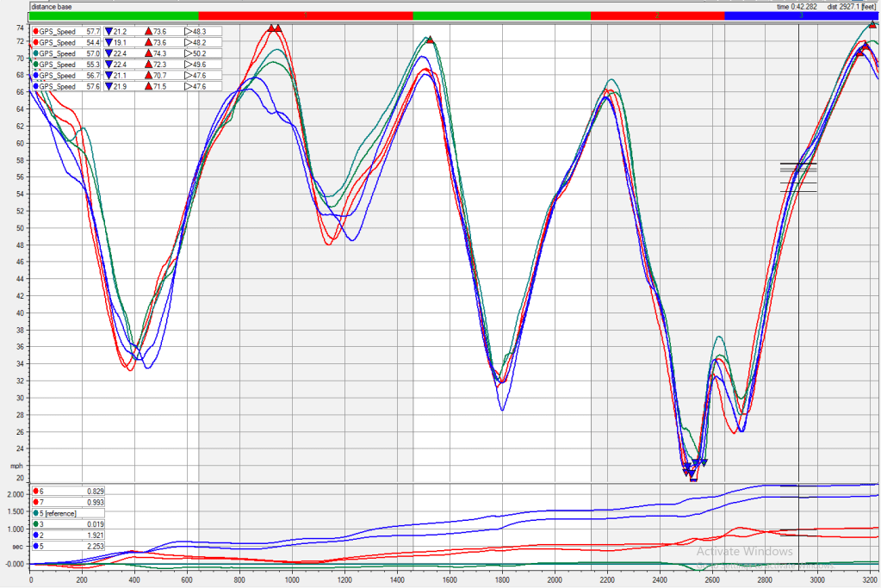Click the white arrow icon beside 50.2
The width and height of the screenshot is (881, 588).
(x=189, y=53)
